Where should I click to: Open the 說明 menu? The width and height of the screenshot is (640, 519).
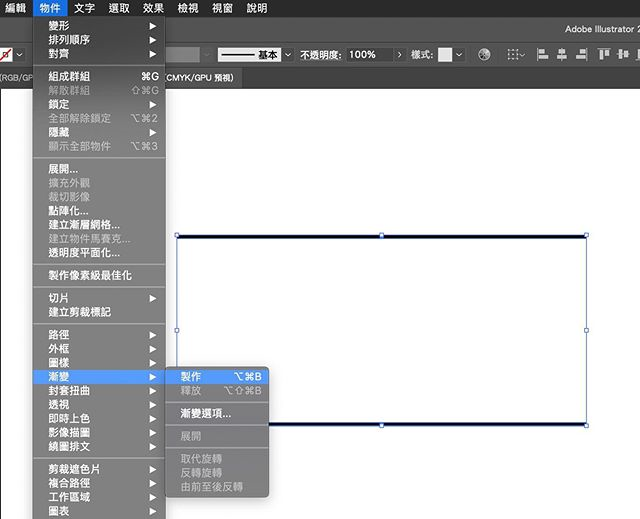(x=257, y=8)
